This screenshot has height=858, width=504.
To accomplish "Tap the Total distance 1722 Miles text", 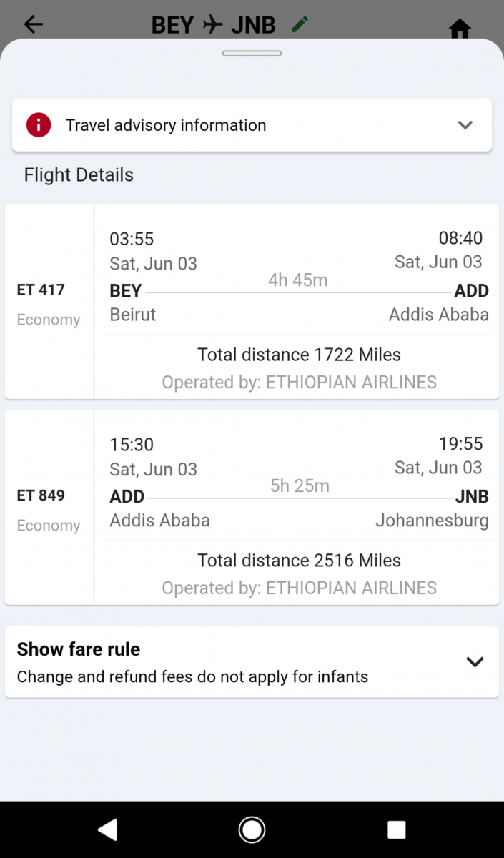I will coord(299,355).
